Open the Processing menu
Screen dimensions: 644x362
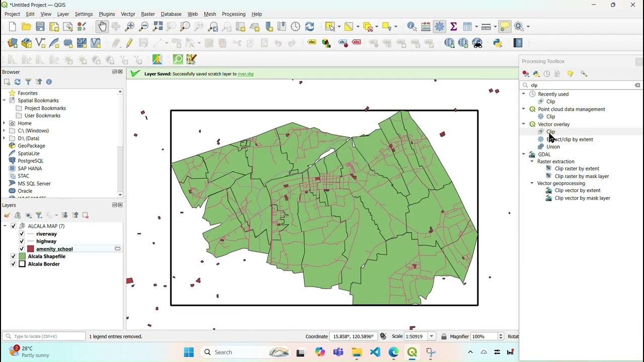click(233, 14)
